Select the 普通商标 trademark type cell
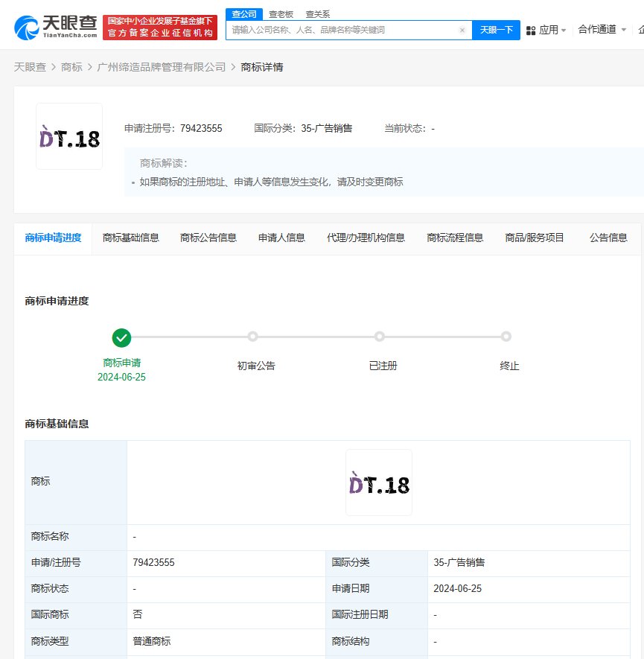 [226, 641]
